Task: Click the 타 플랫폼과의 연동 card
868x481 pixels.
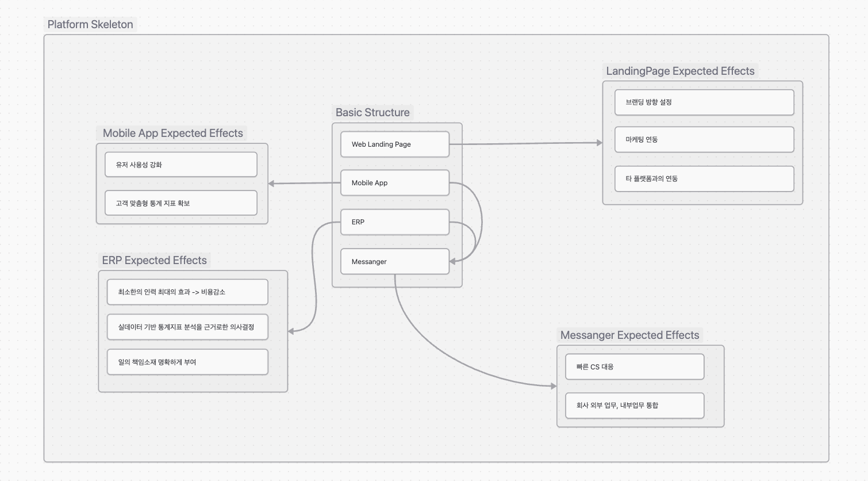Action: [704, 179]
